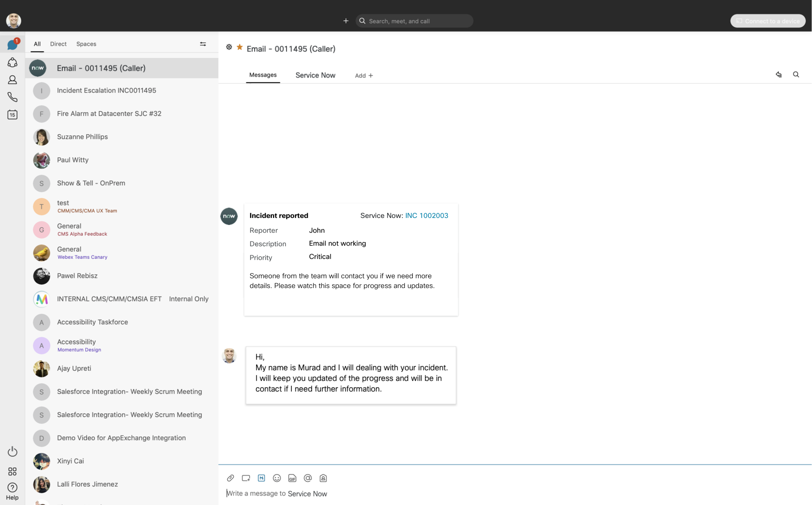Switch to the Direct tab

(58, 44)
